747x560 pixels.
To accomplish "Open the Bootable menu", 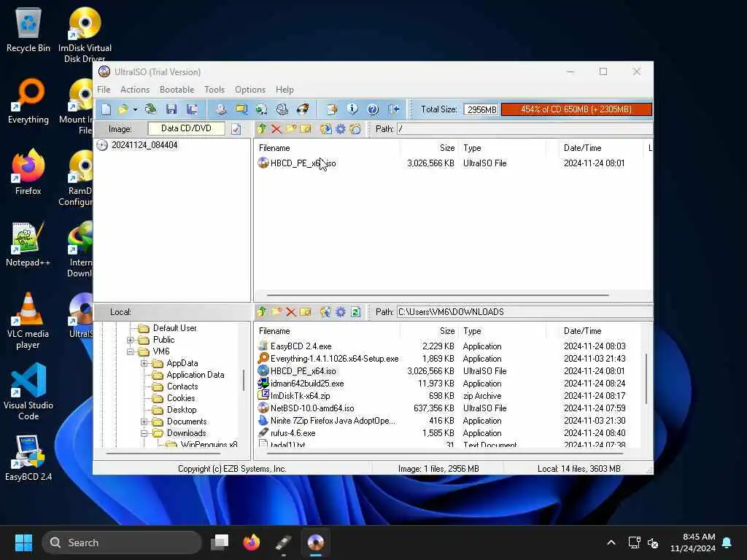I will tap(177, 90).
